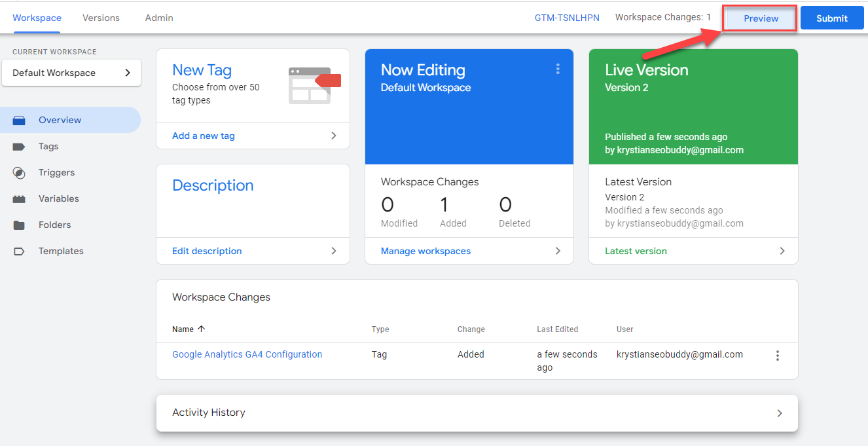
Task: Click the New Tag heading
Action: pyautogui.click(x=202, y=70)
